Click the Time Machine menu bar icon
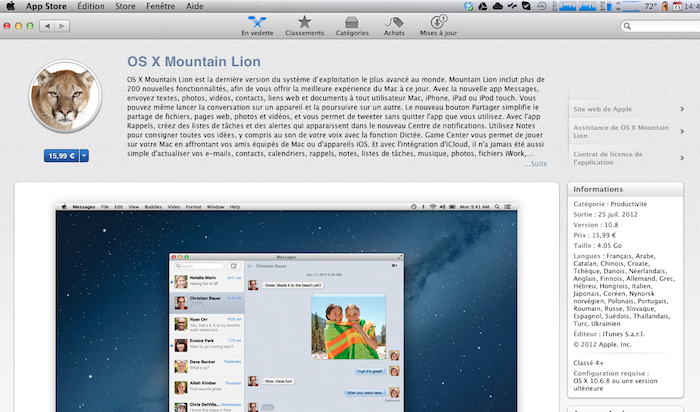Viewport: 700px width, 412px height. tap(542, 6)
